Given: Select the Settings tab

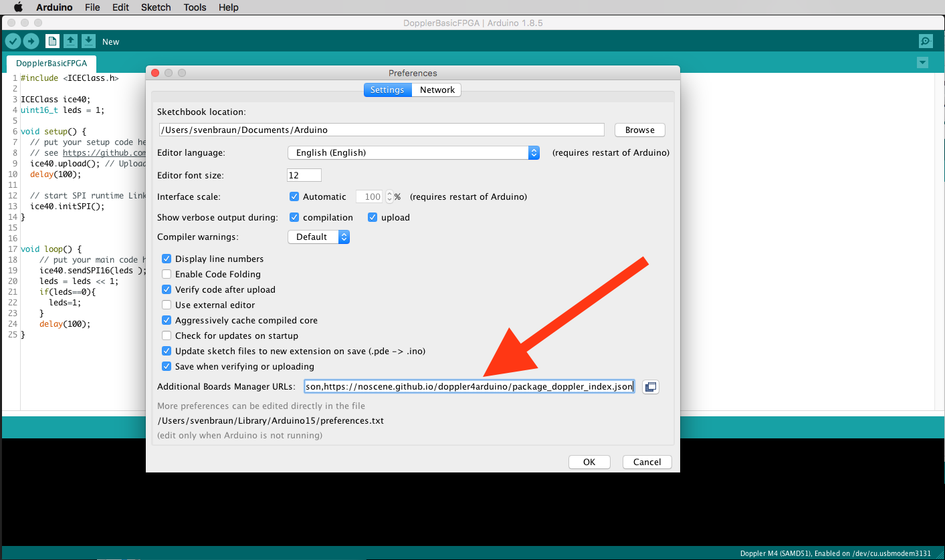Looking at the screenshot, I should click(x=387, y=90).
